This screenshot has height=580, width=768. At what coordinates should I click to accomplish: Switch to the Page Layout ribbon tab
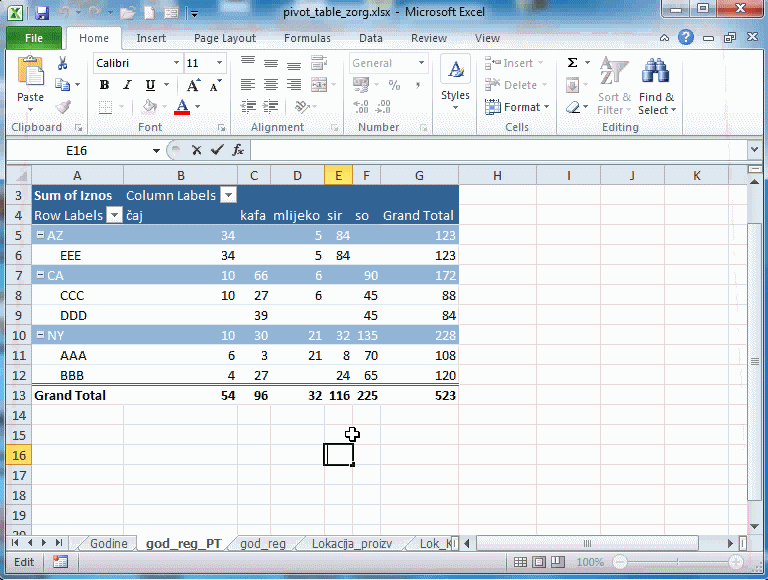click(x=225, y=38)
